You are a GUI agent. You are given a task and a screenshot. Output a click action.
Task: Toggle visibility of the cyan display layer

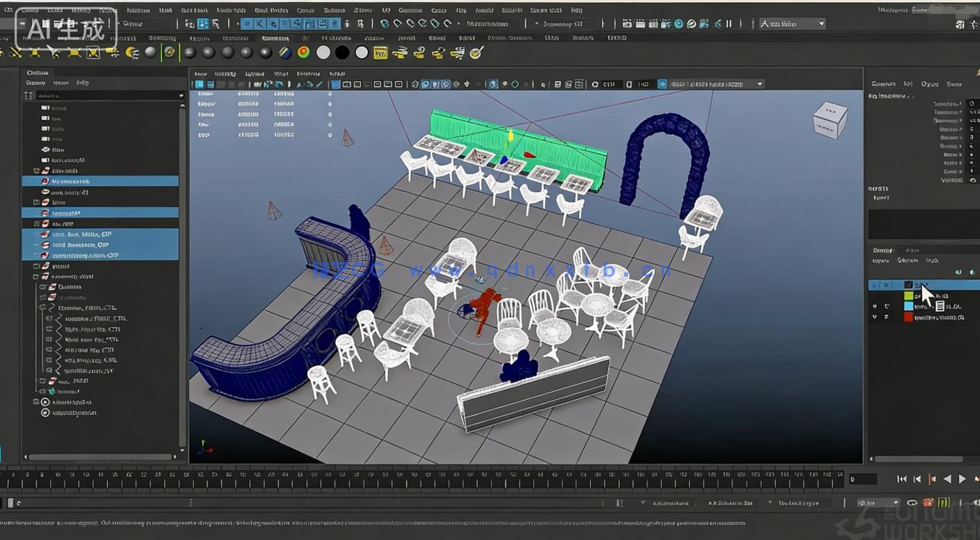pos(874,306)
